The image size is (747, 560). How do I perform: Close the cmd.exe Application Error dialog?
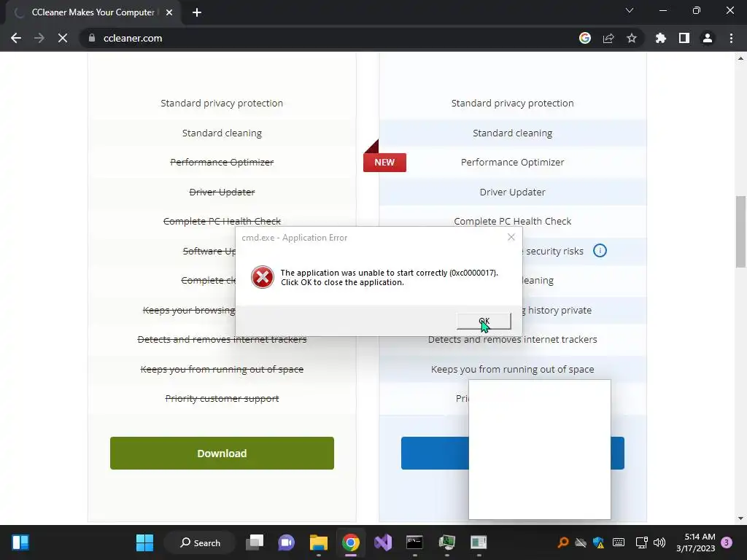click(x=511, y=237)
